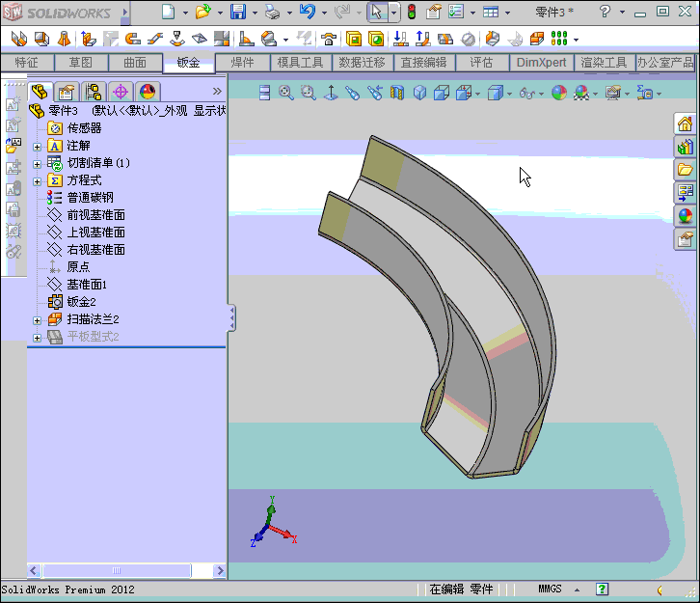Open the View Palette pane
Screen dimensions: 700x603
685,193
